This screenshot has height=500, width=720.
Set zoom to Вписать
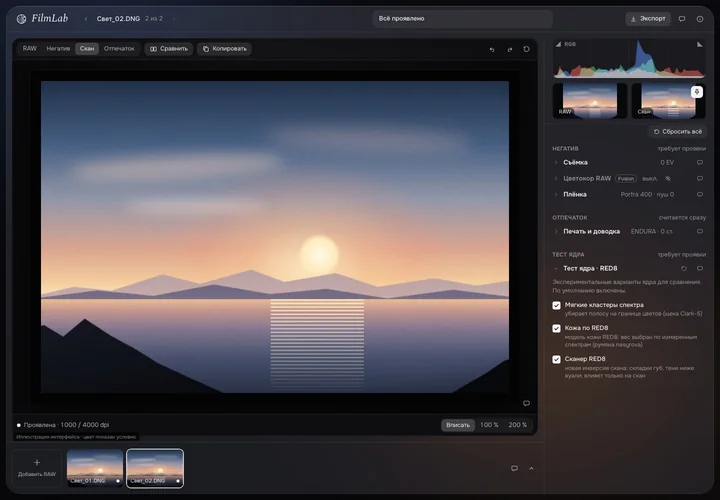[x=458, y=425]
